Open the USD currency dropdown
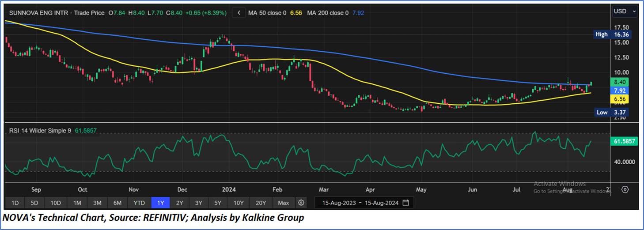This screenshot has width=644, height=230. tap(625, 11)
